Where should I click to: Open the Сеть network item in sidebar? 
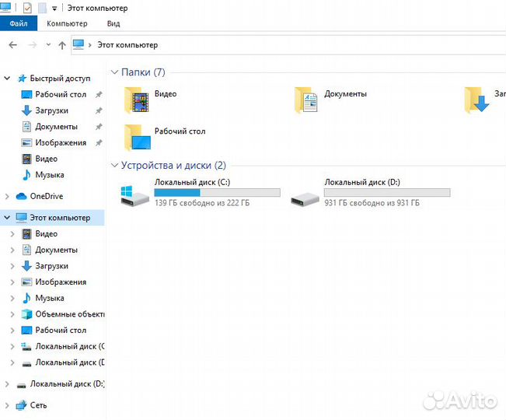click(22, 405)
